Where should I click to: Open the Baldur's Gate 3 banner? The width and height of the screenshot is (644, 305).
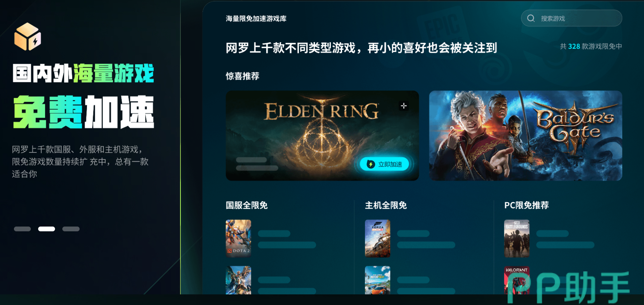(x=526, y=136)
